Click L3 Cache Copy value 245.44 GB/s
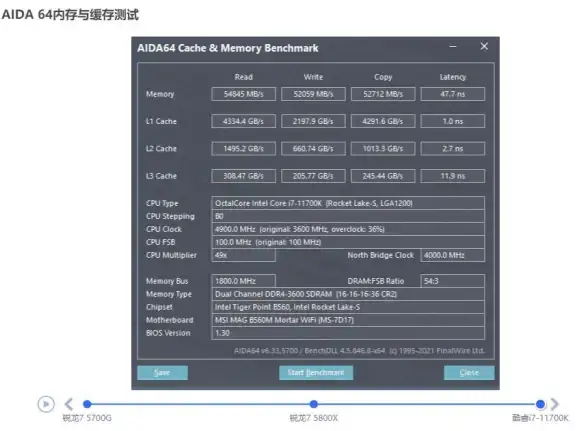 click(383, 176)
